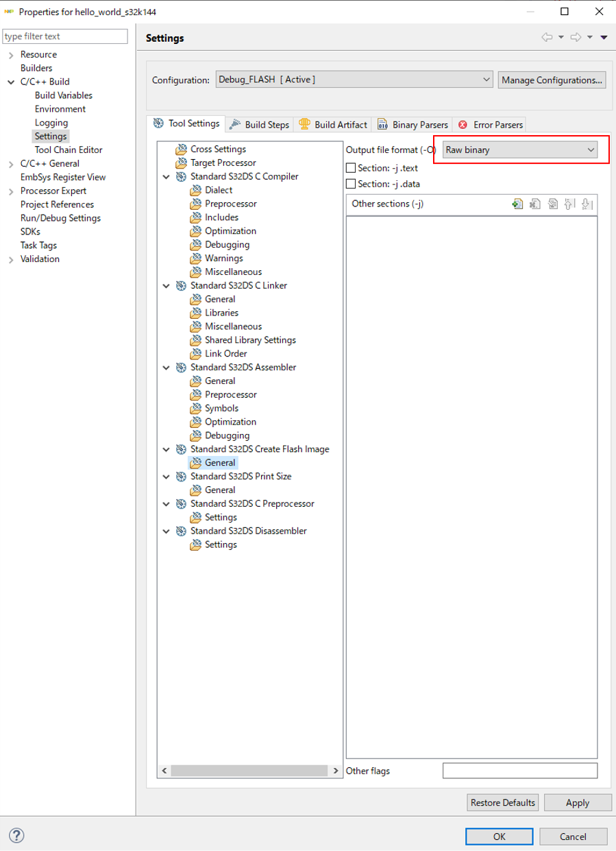616x851 pixels.
Task: Collapse Standard S32DS Assembler tree node
Action: pyautogui.click(x=167, y=368)
